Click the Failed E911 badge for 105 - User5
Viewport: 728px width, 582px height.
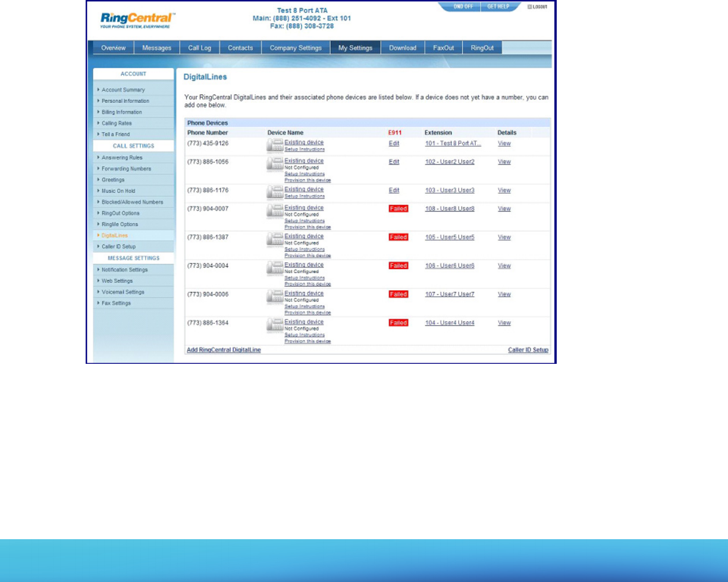tap(398, 237)
